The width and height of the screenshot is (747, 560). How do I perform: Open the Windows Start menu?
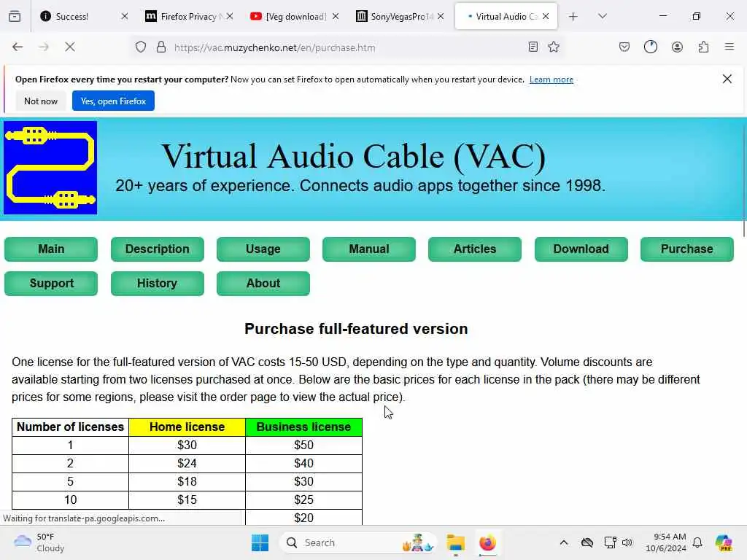tap(260, 542)
